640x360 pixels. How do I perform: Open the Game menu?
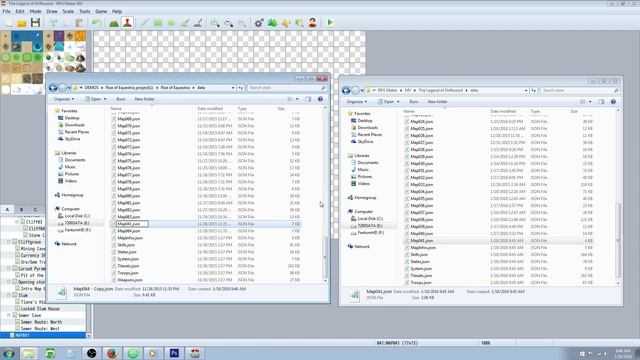point(101,11)
